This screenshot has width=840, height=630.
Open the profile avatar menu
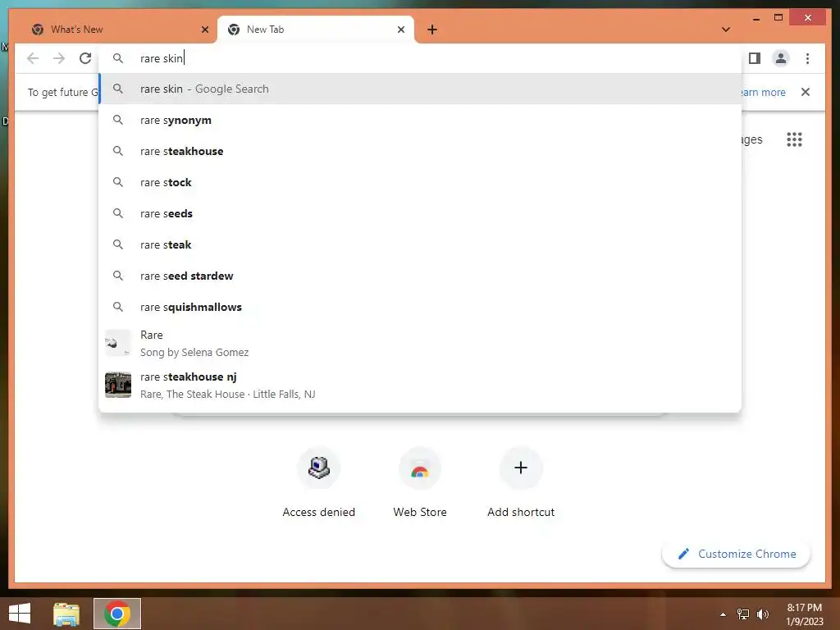781,58
